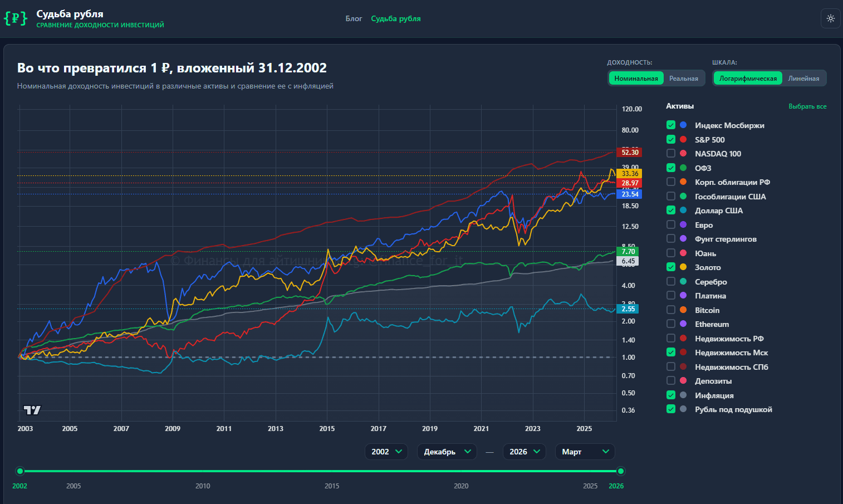Toggle the light/dark theme sun icon

[x=830, y=18]
